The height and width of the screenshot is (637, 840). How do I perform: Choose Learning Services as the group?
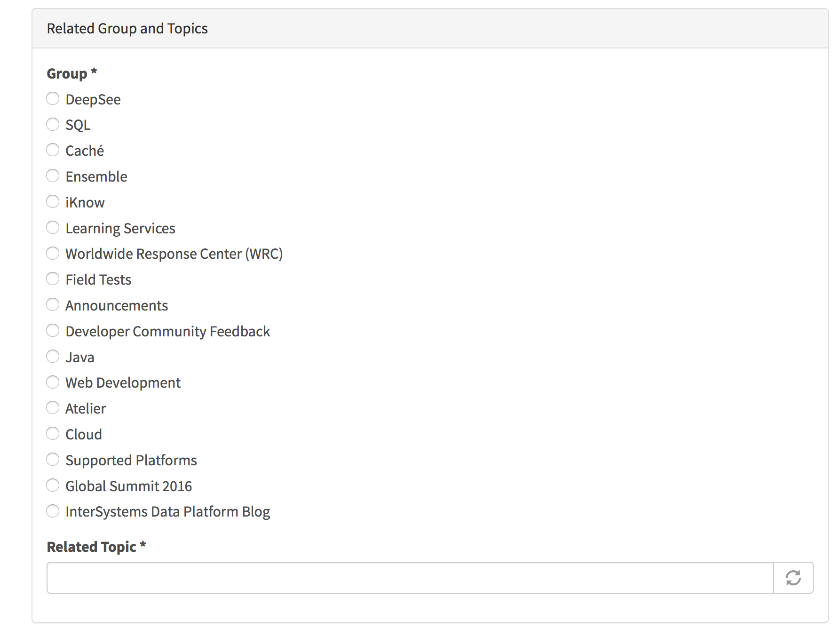pos(53,228)
